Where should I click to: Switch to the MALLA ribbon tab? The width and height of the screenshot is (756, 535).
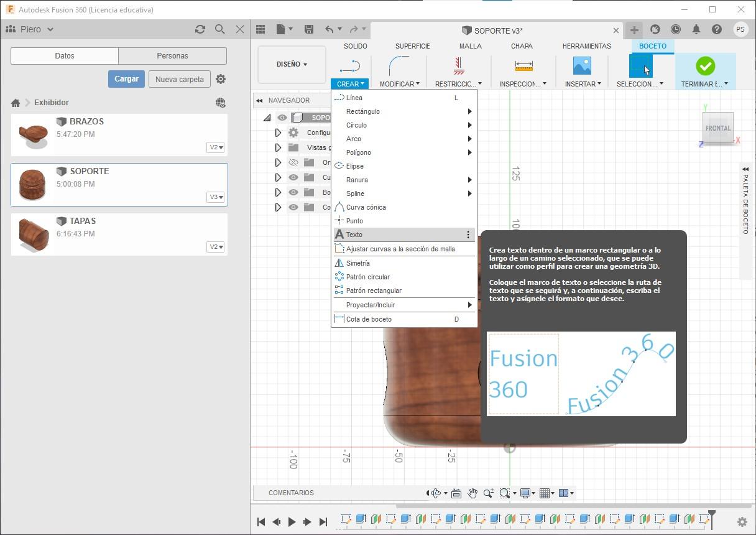point(471,46)
